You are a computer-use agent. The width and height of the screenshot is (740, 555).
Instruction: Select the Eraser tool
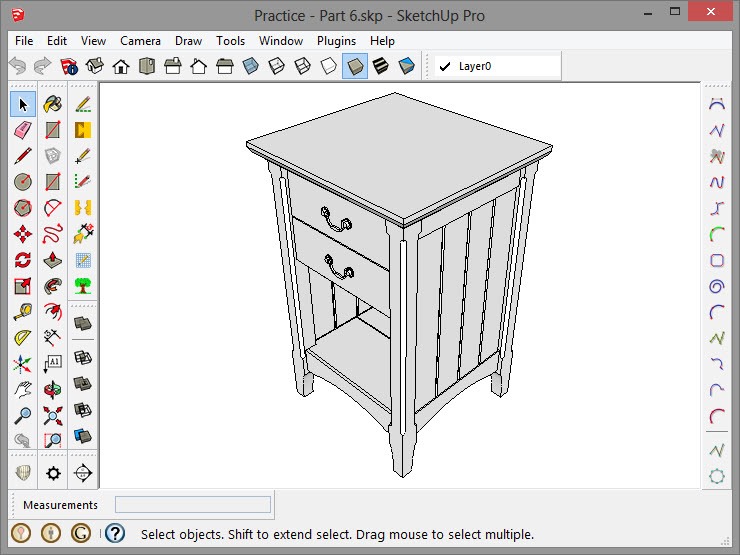pos(23,130)
